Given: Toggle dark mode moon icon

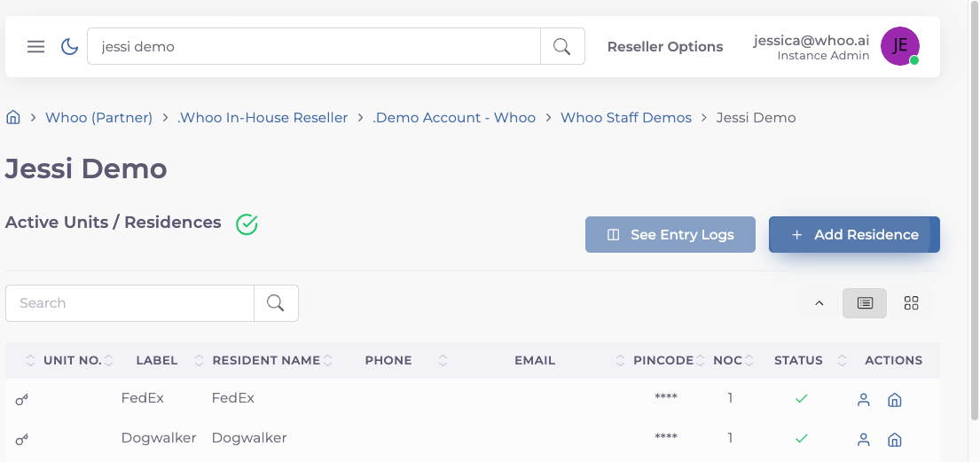Looking at the screenshot, I should click(x=69, y=46).
